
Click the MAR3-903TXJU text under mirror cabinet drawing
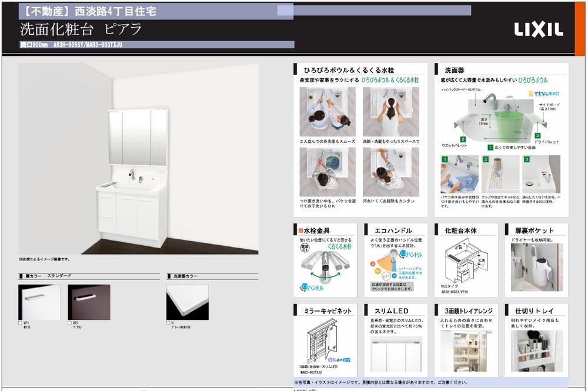click(x=311, y=373)
